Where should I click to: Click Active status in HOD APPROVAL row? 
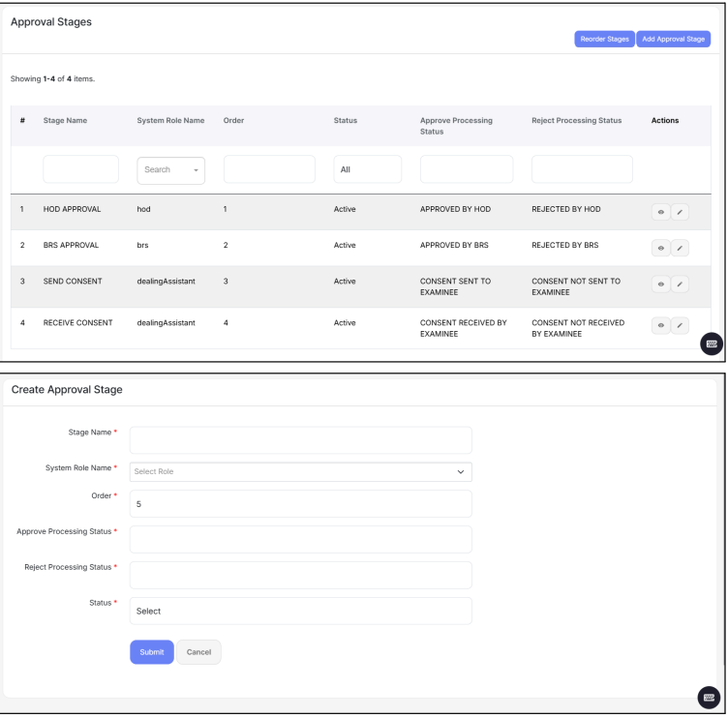tap(345, 209)
